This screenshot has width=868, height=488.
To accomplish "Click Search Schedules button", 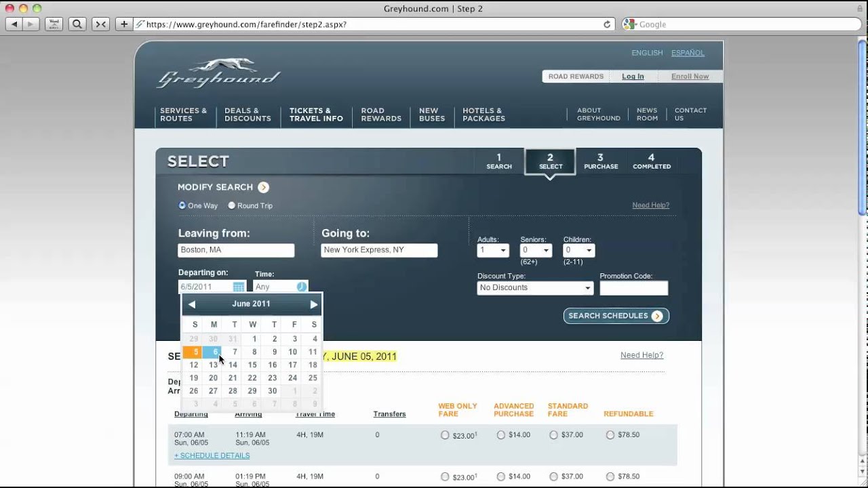I will click(616, 316).
